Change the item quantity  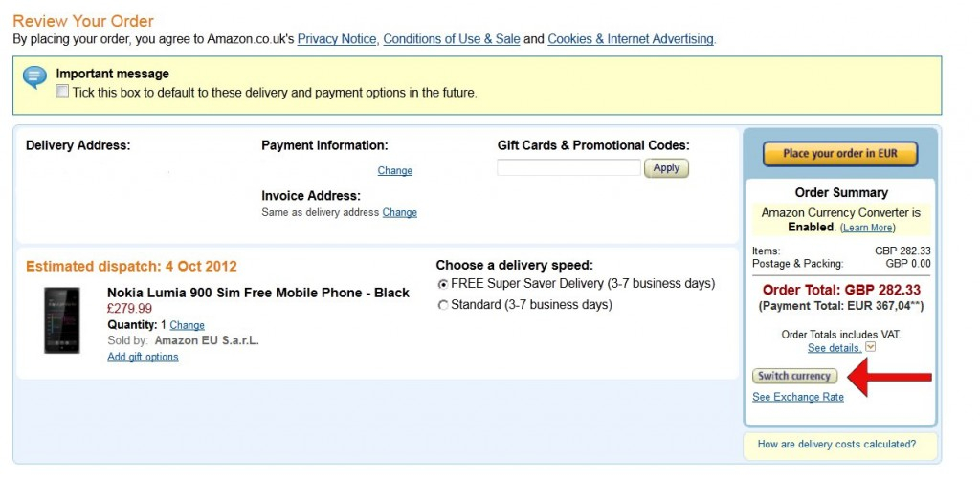click(187, 325)
